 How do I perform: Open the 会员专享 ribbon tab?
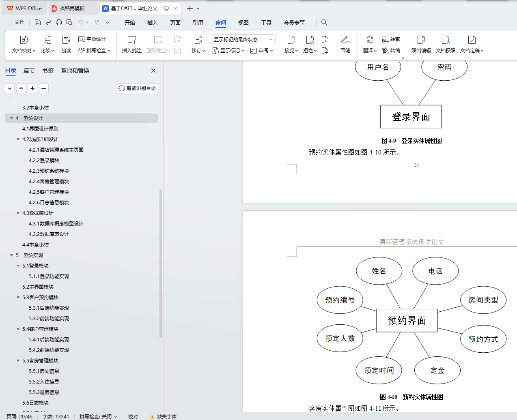(294, 23)
